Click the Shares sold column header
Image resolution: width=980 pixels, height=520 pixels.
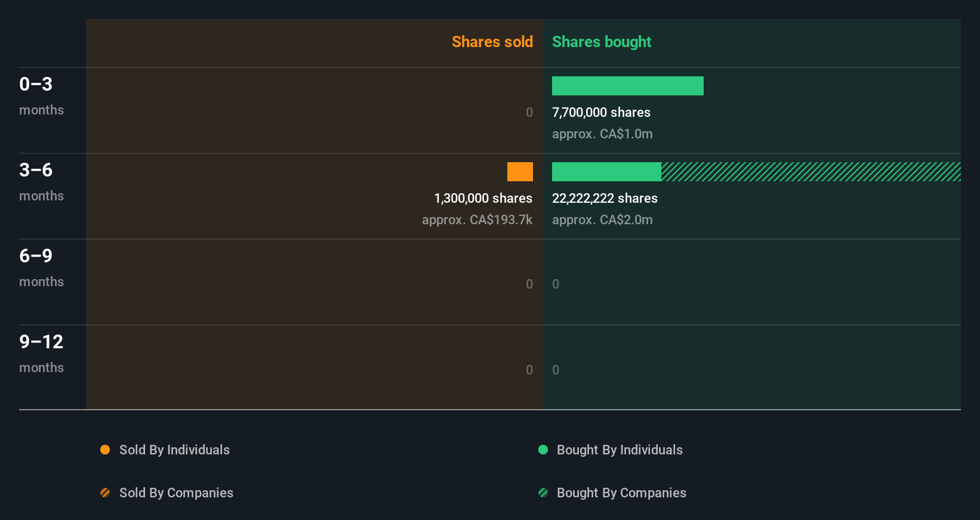492,42
